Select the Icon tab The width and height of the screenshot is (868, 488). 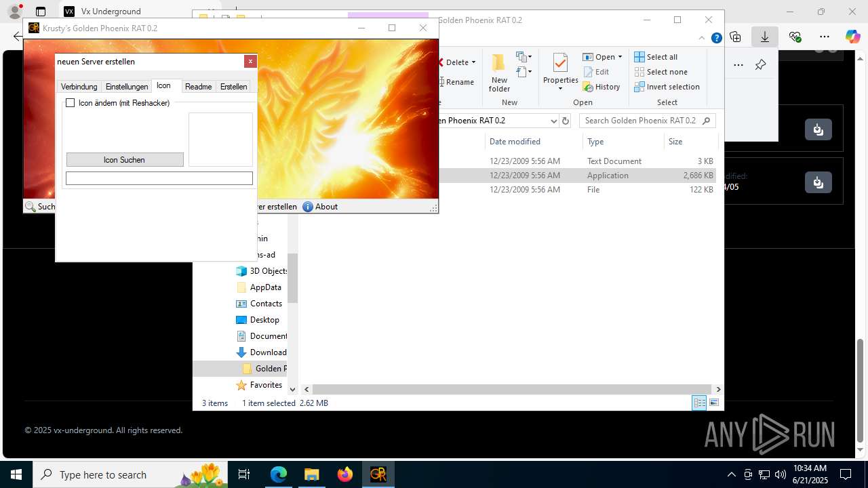point(163,85)
